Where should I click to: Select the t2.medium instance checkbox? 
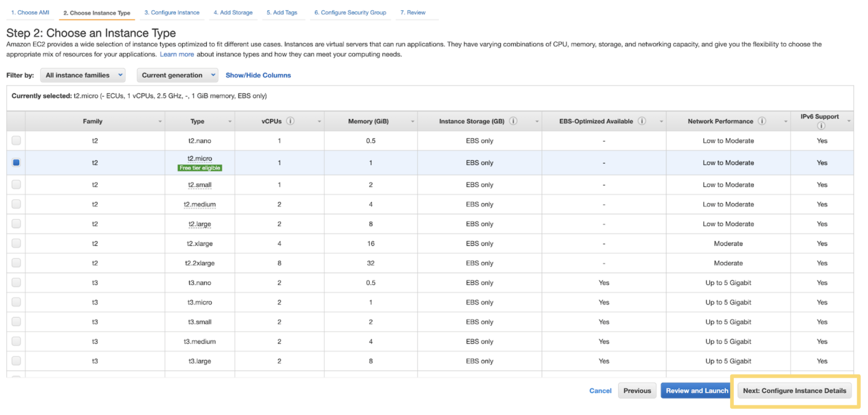[16, 204]
